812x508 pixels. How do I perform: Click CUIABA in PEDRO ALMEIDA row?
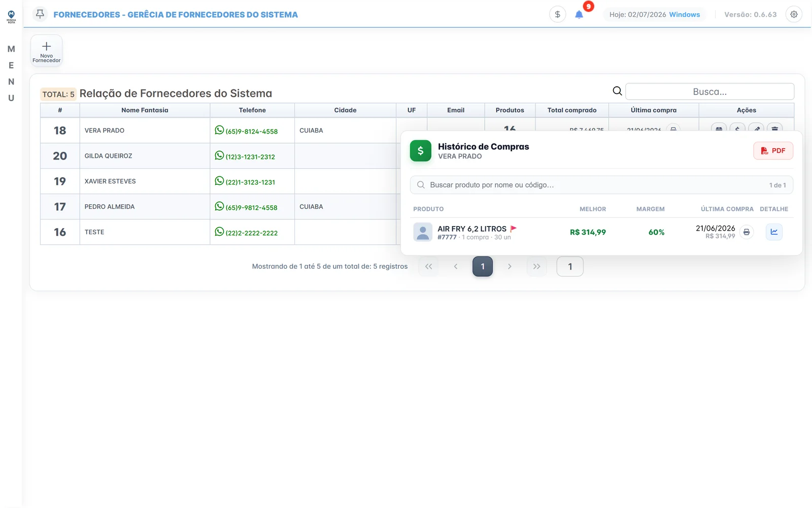[311, 207]
